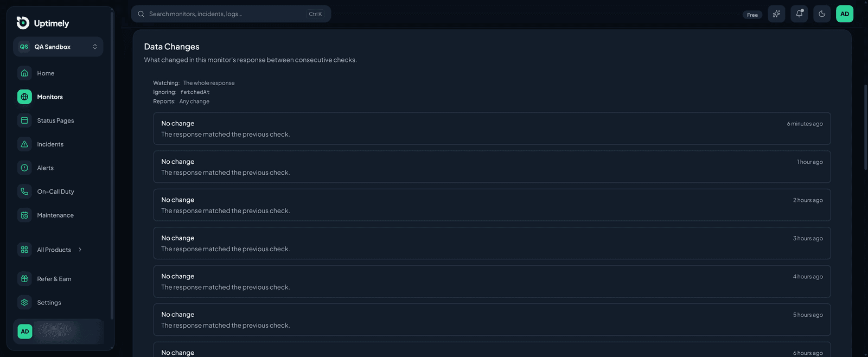
Task: Open the No change entry from 5 hours ago
Action: pos(492,320)
